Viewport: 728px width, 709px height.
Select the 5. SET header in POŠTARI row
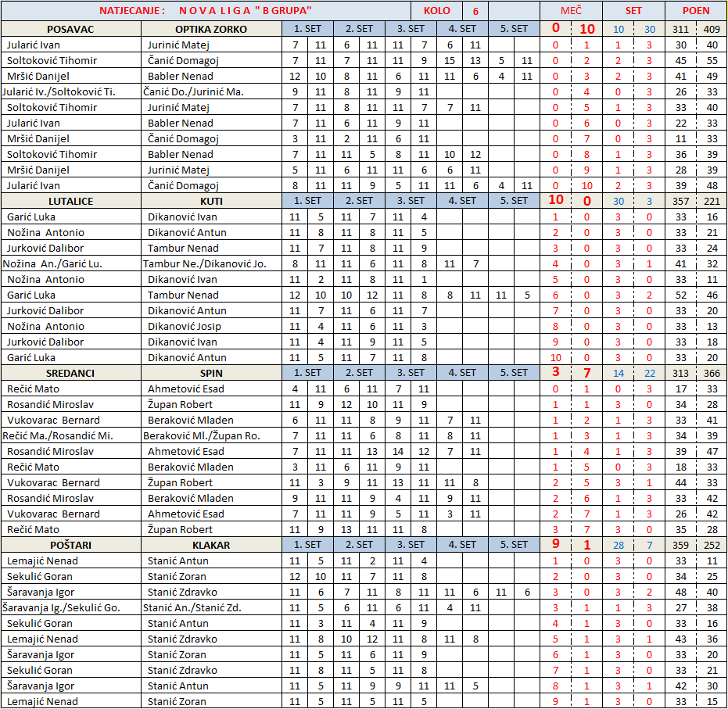pos(514,545)
